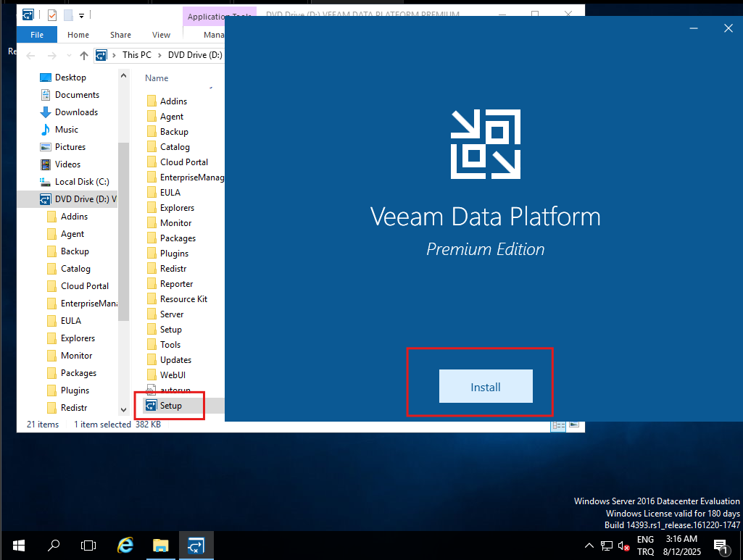
Task: Click the muted volume tray icon
Action: click(623, 546)
